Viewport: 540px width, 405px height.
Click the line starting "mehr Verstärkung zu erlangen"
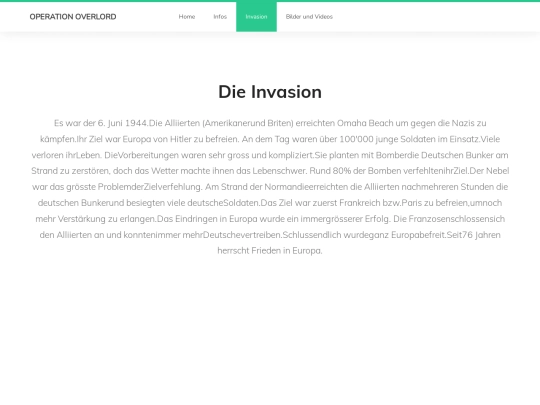(x=270, y=219)
